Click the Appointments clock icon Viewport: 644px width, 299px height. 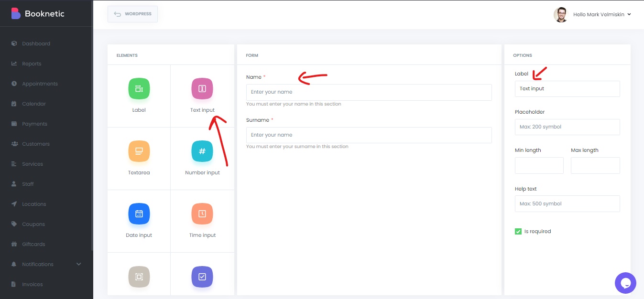click(14, 84)
